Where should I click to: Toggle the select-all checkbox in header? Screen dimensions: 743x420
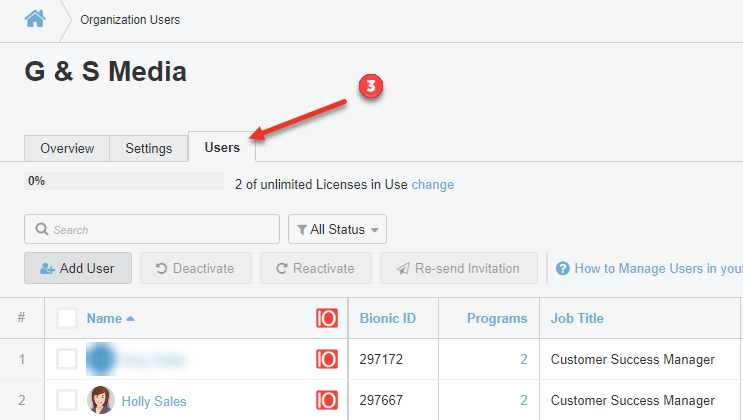(x=67, y=318)
